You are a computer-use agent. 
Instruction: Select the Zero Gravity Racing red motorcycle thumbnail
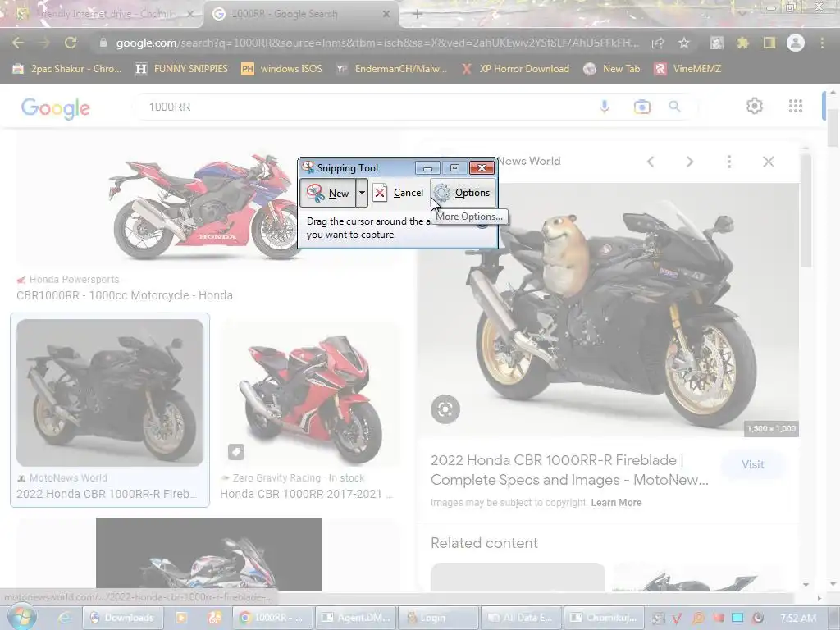pos(309,393)
